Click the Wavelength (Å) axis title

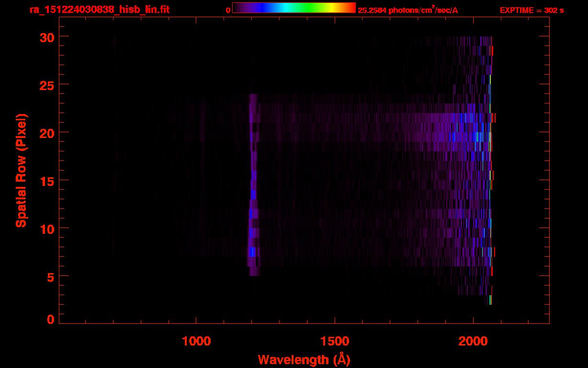point(304,359)
